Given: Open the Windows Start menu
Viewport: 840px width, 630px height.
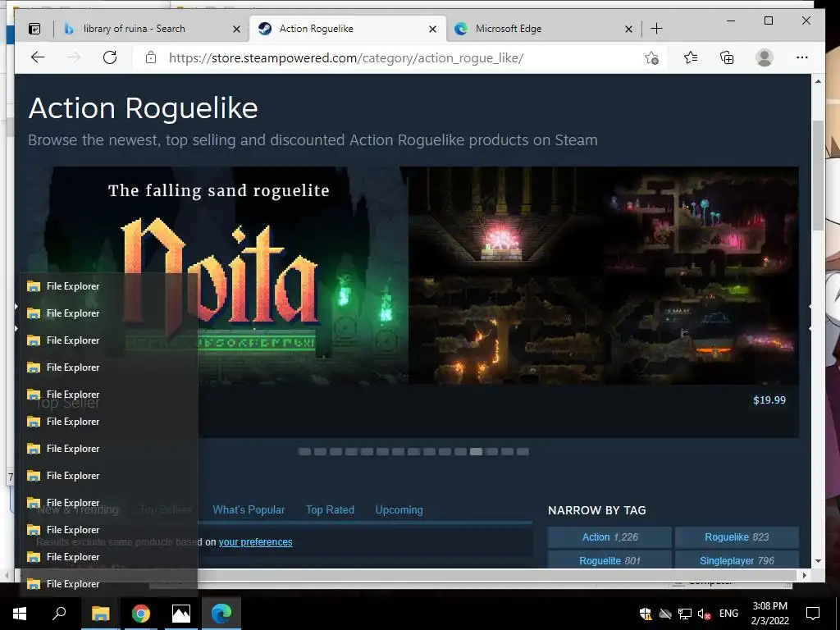Looking at the screenshot, I should [x=20, y=613].
